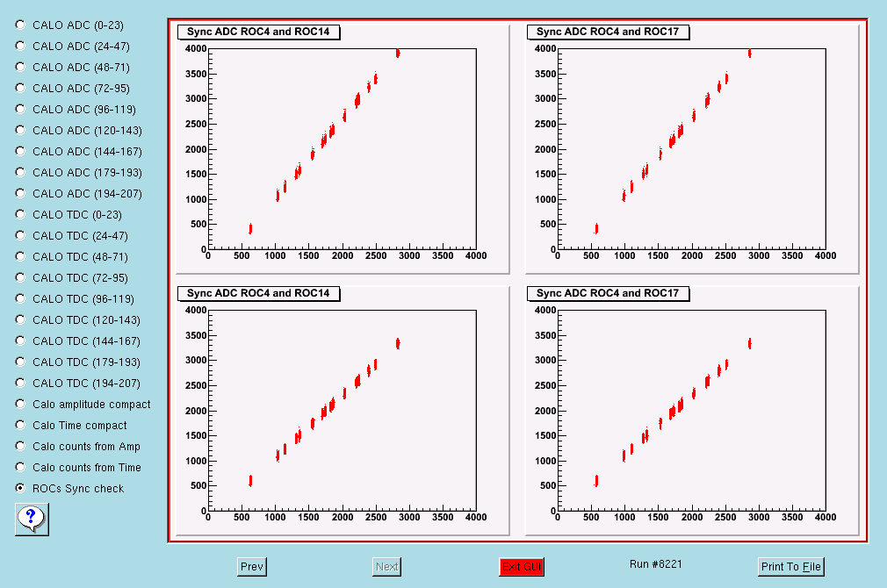887x588 pixels.
Task: Choose Calo Time compact option
Action: click(20, 425)
